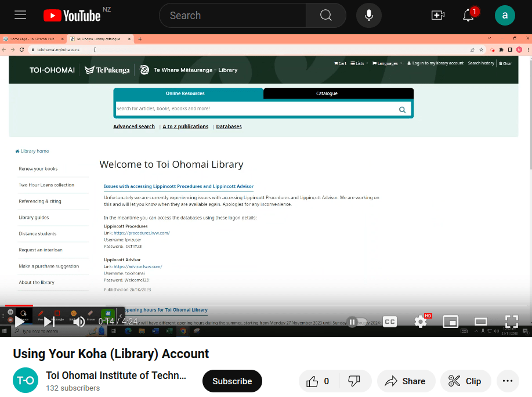Open browser extensions puzzle icon
This screenshot has height=397, width=532.
(x=501, y=49)
